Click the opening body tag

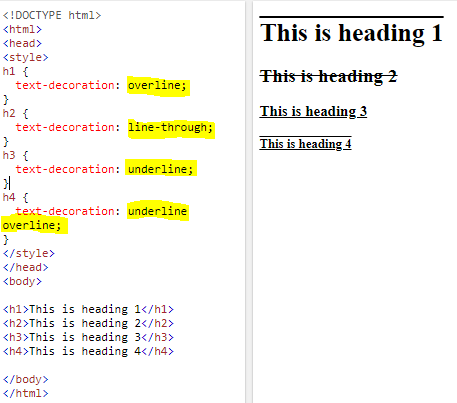pos(22,281)
